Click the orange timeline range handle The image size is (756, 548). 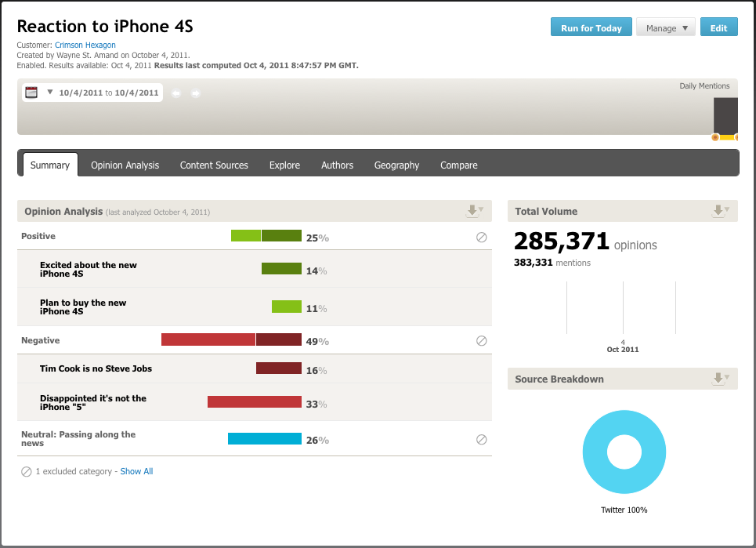(715, 137)
